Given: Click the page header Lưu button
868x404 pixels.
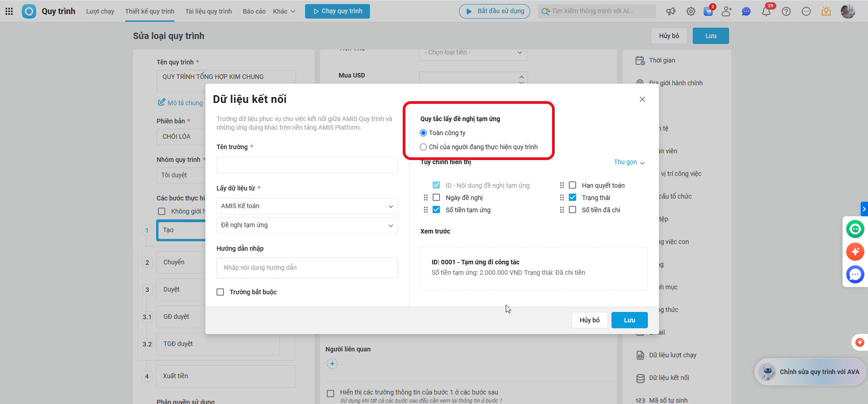Looking at the screenshot, I should pos(711,36).
